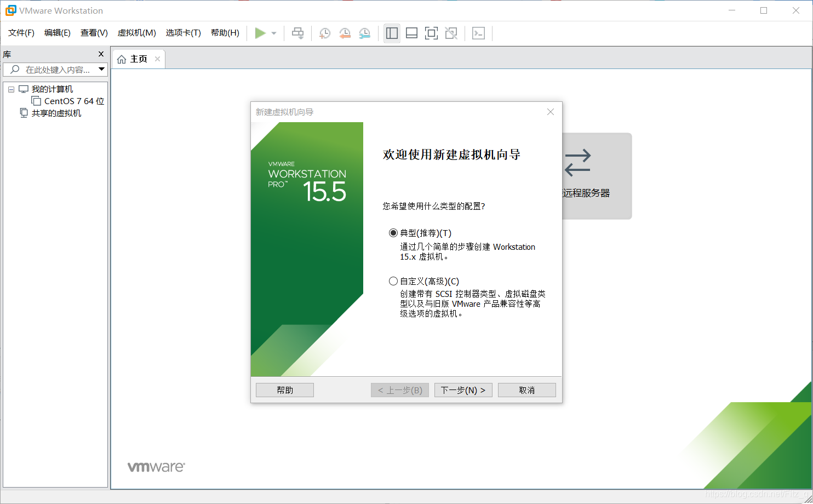Image resolution: width=813 pixels, height=504 pixels.
Task: Close the New VM wizard dialog
Action: (551, 112)
